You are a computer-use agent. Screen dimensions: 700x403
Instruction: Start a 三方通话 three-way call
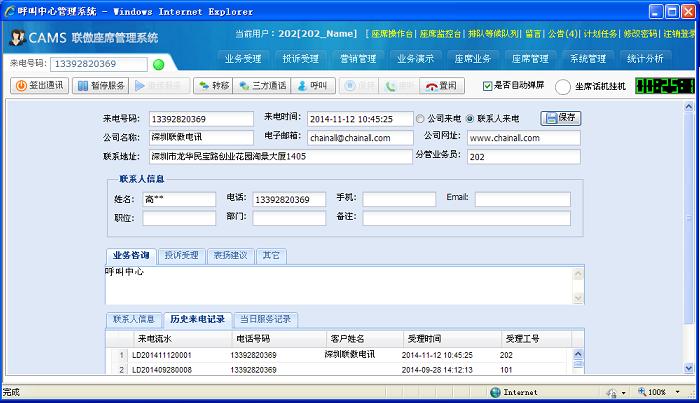(x=263, y=86)
